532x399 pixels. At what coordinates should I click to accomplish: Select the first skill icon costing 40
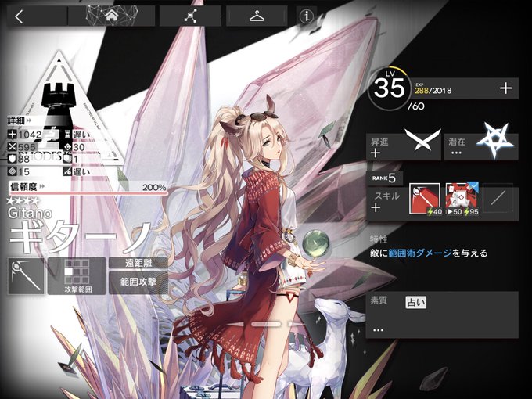pos(425,199)
